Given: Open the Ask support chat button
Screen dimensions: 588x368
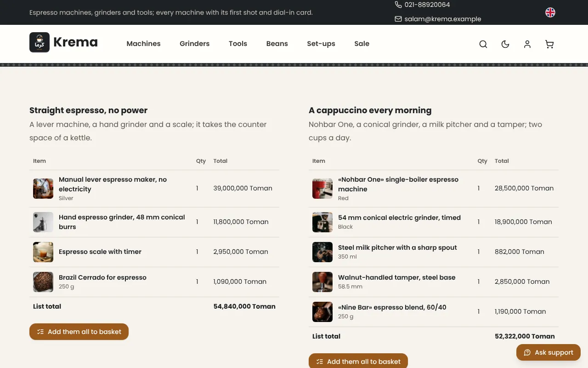Looking at the screenshot, I should click(x=548, y=352).
